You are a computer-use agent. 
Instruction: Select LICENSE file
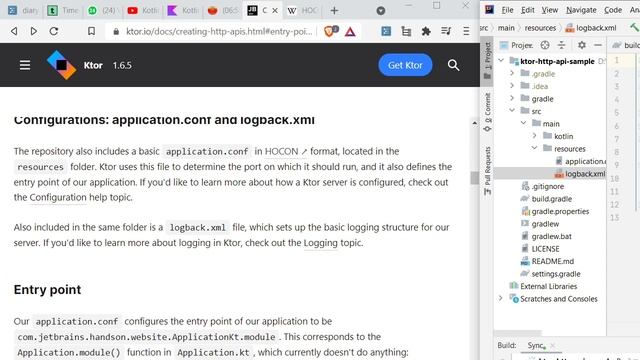(540, 249)
